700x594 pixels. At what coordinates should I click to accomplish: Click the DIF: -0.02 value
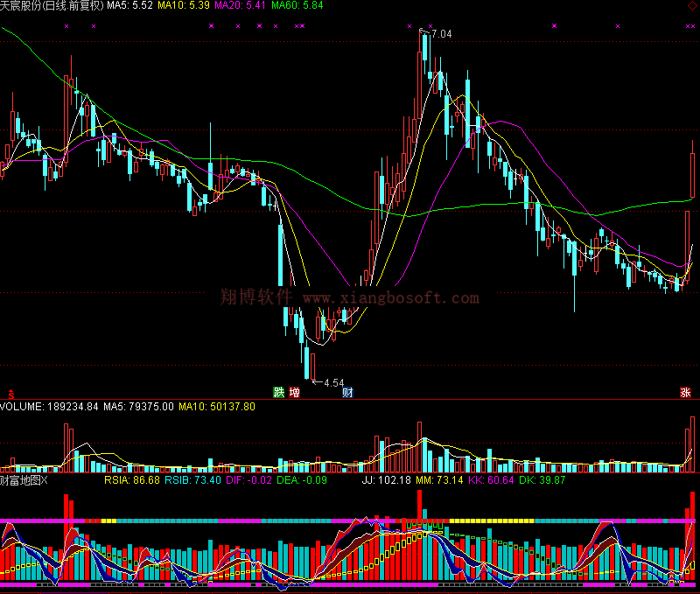[248, 480]
